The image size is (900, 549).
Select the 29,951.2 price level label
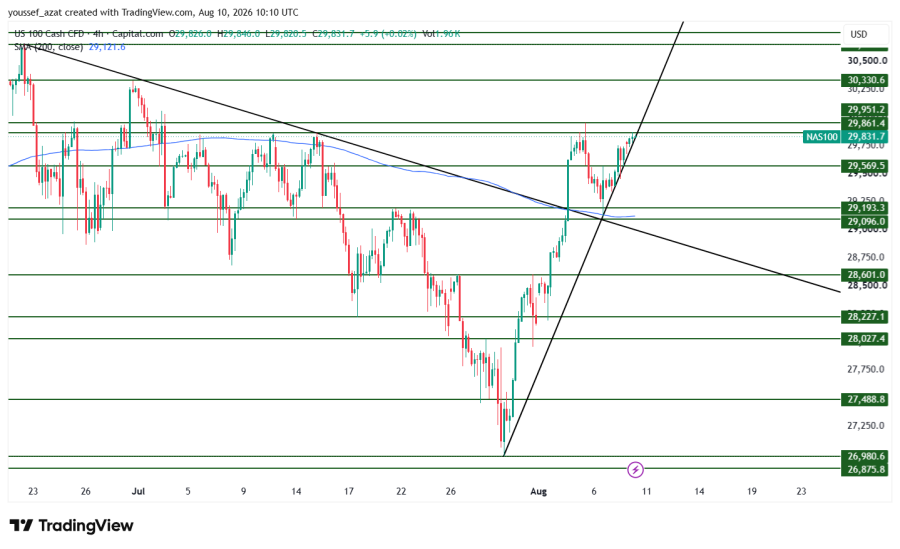coord(865,110)
